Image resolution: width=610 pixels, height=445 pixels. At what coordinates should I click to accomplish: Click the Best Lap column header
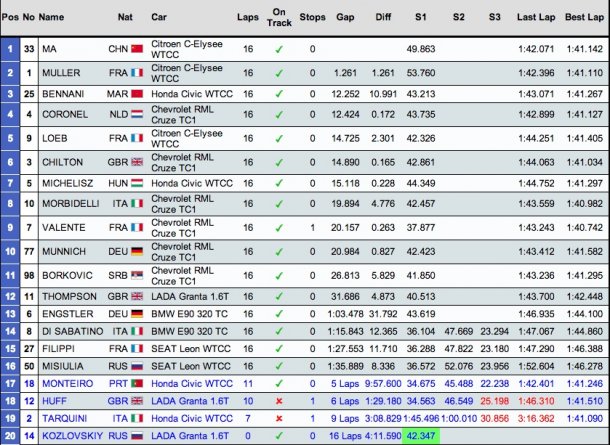click(x=584, y=17)
